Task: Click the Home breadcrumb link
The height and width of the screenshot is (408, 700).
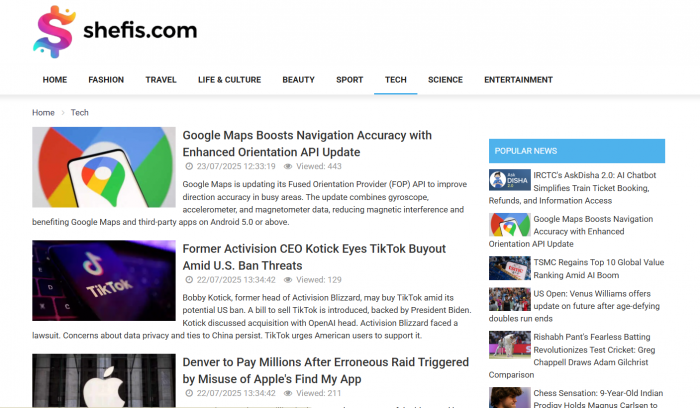Action: [x=43, y=113]
